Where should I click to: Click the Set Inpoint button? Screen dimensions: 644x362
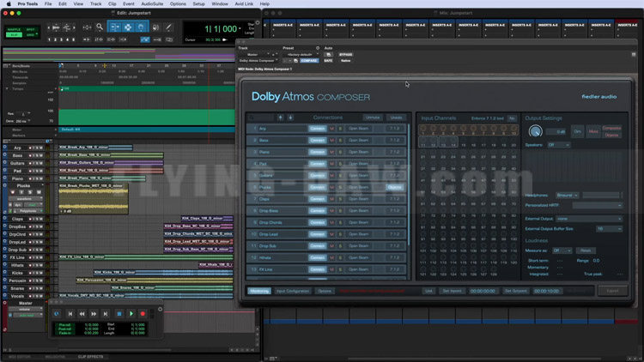pyautogui.click(x=452, y=291)
